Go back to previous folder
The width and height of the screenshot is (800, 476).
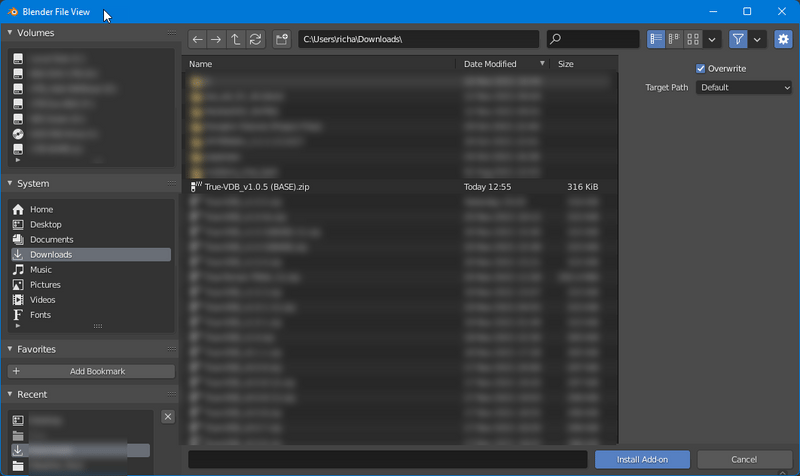tap(198, 39)
